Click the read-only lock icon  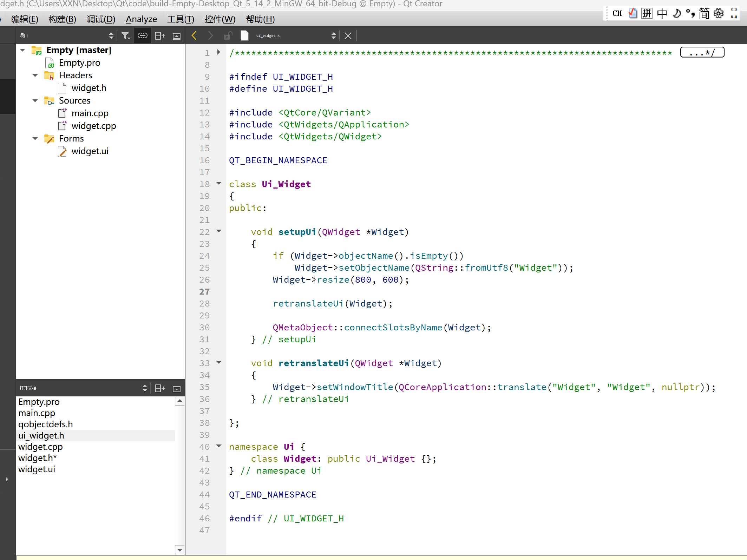pyautogui.click(x=228, y=35)
